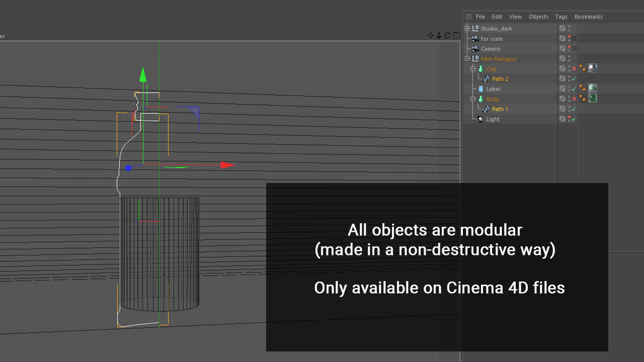Click the viewport pan camera icon
This screenshot has width=644, height=362.
point(431,36)
